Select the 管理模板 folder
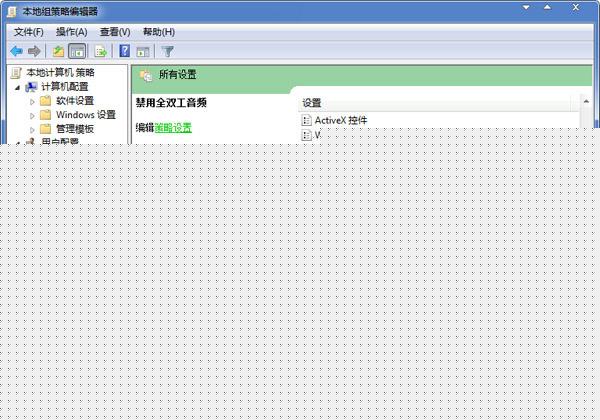 tap(75, 129)
